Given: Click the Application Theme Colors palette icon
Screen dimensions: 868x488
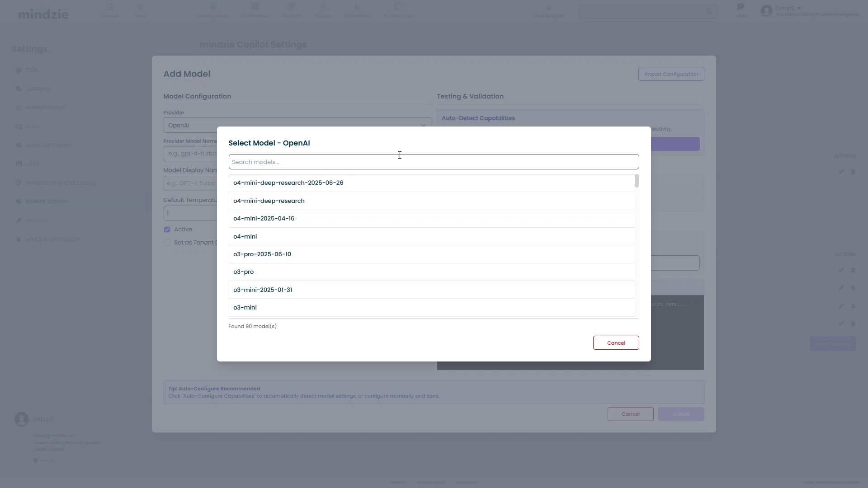Looking at the screenshot, I should (x=19, y=183).
